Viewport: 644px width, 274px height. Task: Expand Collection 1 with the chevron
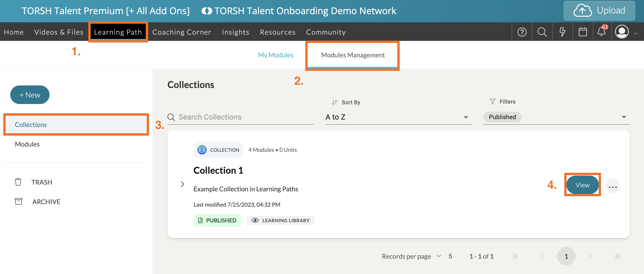(183, 184)
